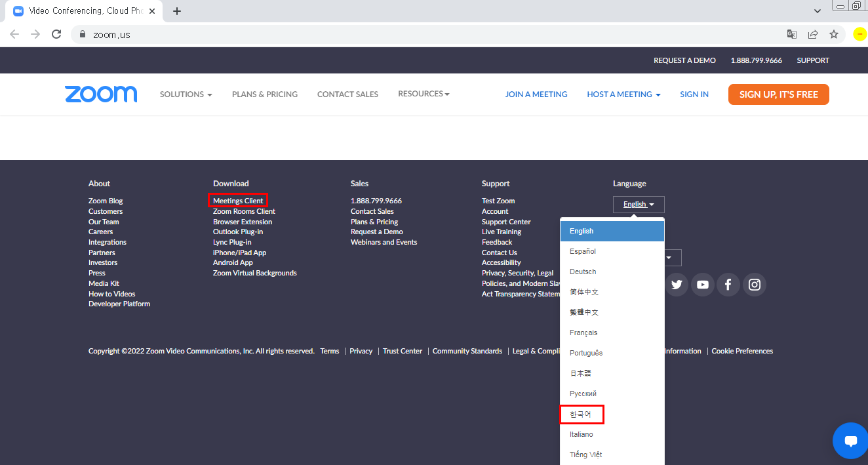Open Trust Center footer link
This screenshot has width=868, height=465.
pos(403,351)
